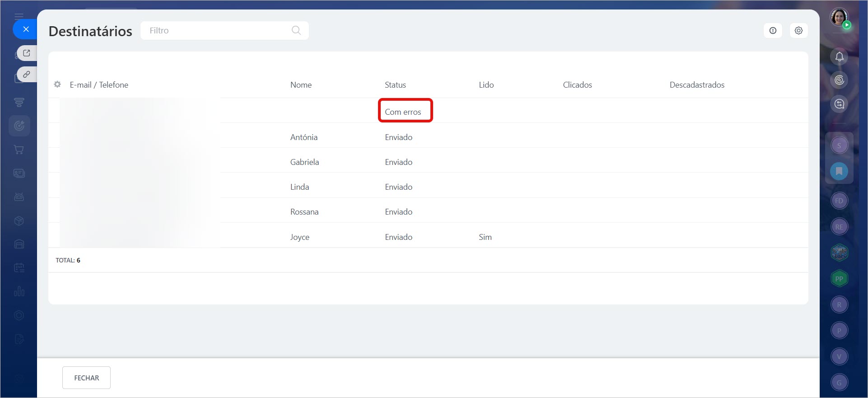Screen dimensions: 868x398
Task: Select the row for Joyce
Action: [300, 237]
